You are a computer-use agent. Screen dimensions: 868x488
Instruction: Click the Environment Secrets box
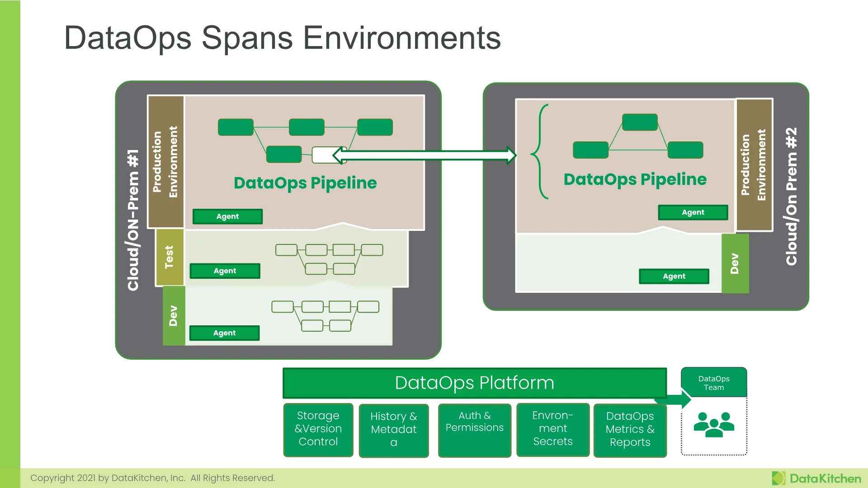pyautogui.click(x=553, y=430)
